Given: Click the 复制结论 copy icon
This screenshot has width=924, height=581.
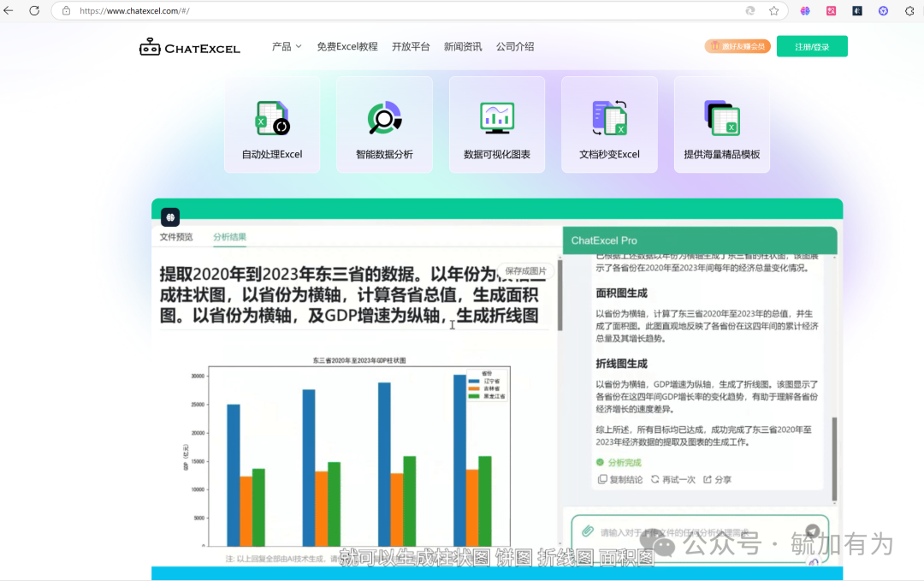Looking at the screenshot, I should 602,479.
